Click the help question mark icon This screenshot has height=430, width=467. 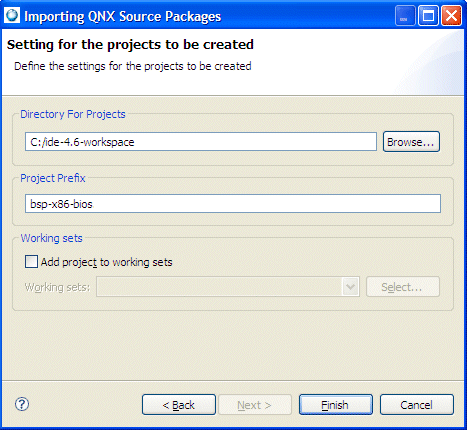[x=22, y=404]
